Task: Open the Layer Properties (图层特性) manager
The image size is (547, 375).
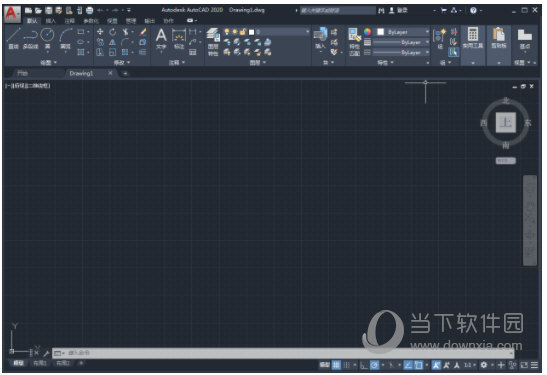Action: tap(213, 42)
